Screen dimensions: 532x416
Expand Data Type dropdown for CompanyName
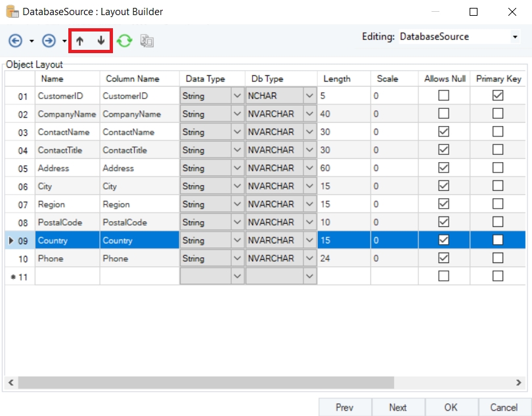pyautogui.click(x=237, y=114)
